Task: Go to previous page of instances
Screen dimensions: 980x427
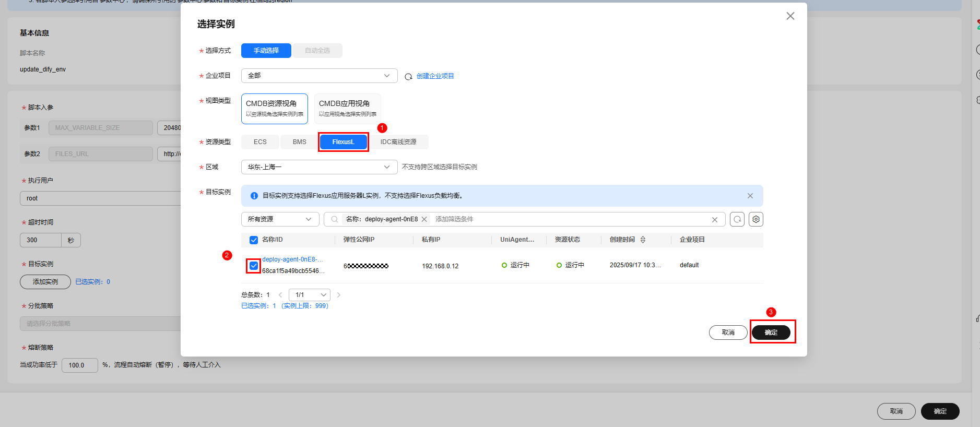Action: tap(280, 295)
